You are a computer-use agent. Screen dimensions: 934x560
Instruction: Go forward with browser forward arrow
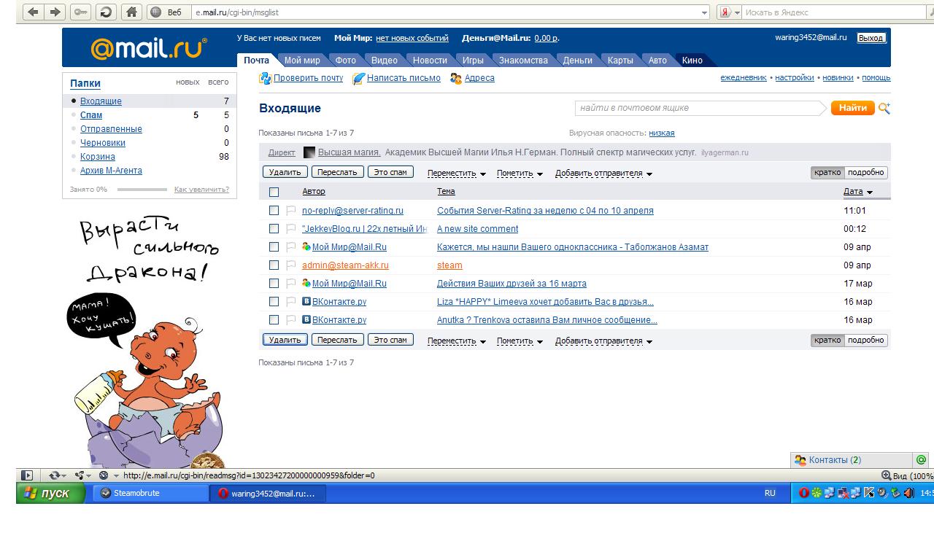(55, 12)
